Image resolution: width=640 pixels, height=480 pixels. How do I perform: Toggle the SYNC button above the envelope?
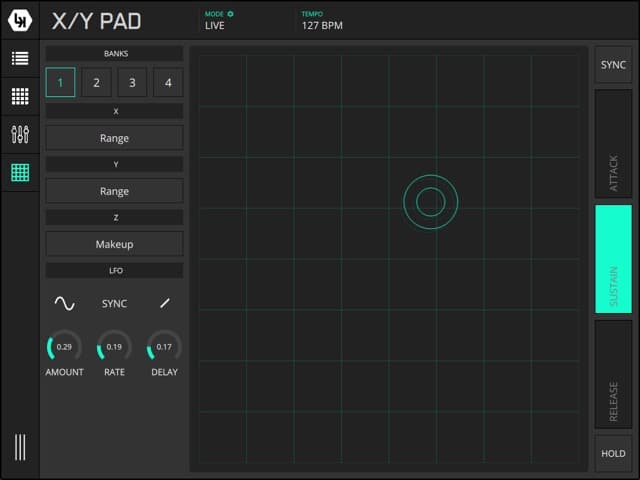pos(613,65)
